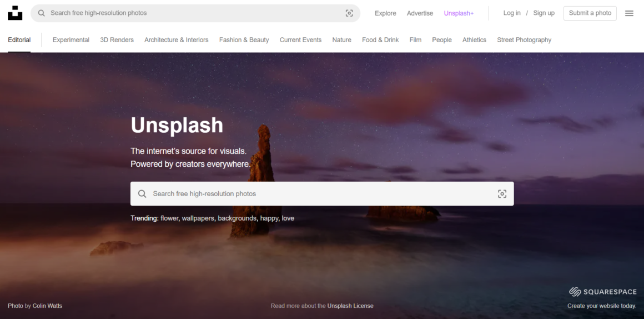The width and height of the screenshot is (644, 319).
Task: Click the Log in link
Action: pos(512,13)
